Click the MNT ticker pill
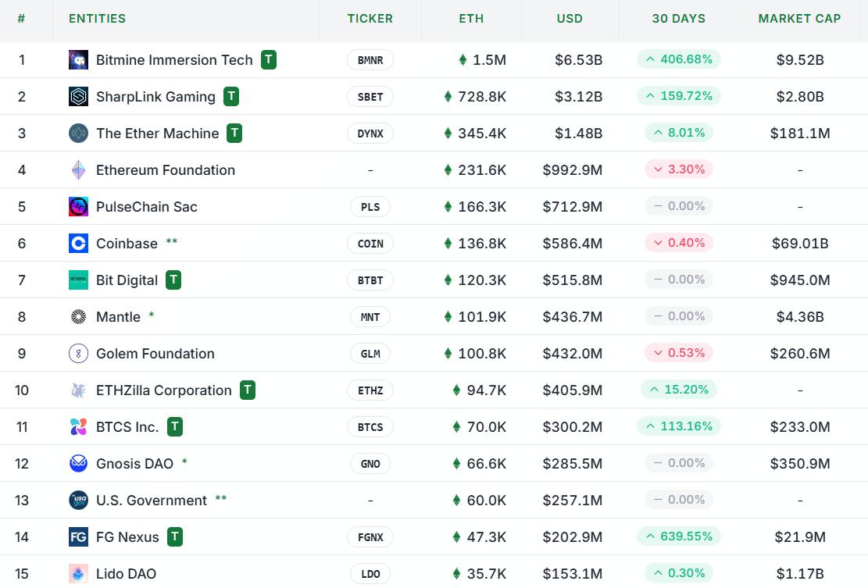Screen dimensions: 868x588 click(x=370, y=317)
